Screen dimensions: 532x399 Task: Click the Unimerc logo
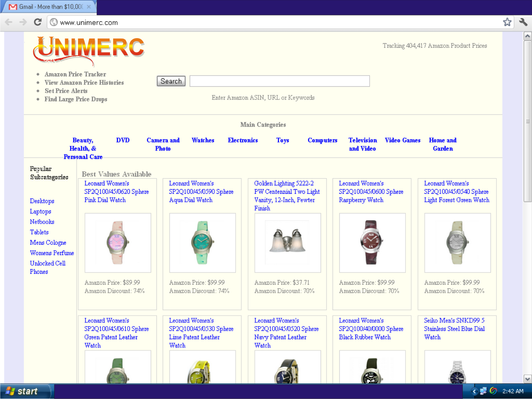pos(89,50)
